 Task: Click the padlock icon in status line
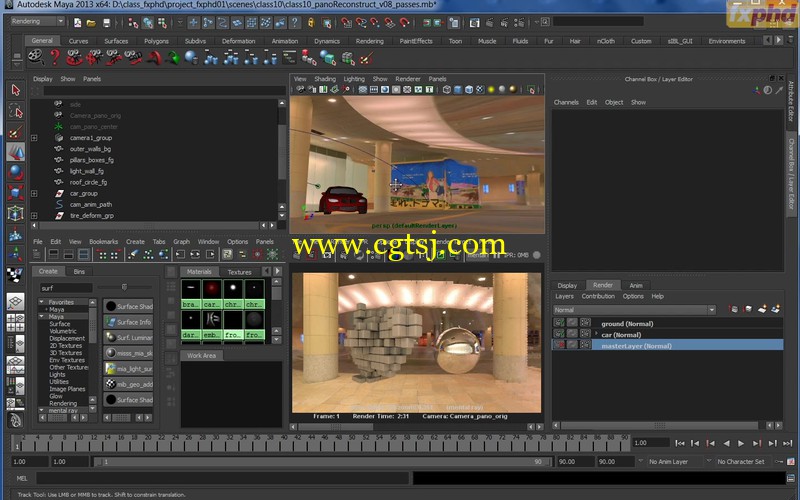click(311, 22)
